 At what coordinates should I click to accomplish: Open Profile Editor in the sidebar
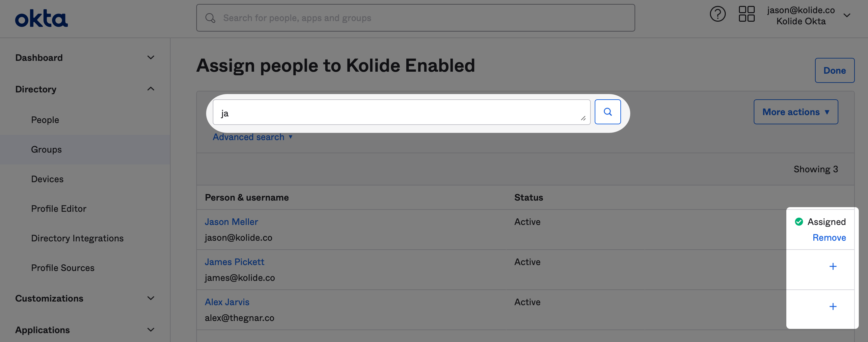point(59,209)
